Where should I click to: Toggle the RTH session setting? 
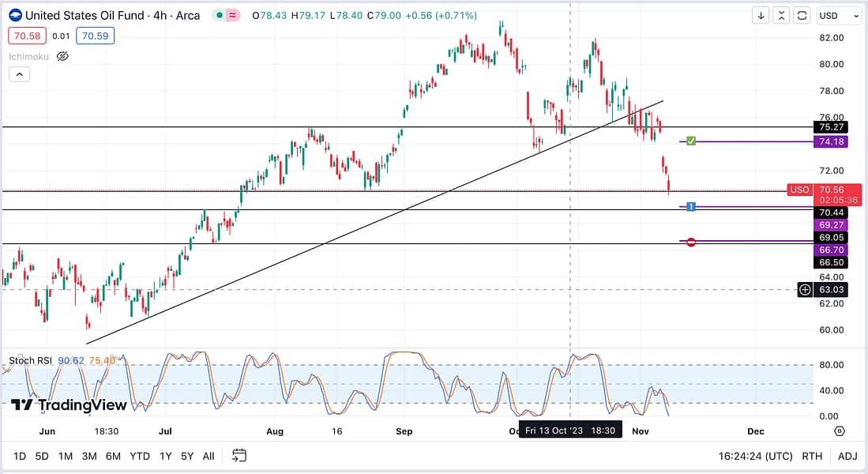tap(812, 456)
